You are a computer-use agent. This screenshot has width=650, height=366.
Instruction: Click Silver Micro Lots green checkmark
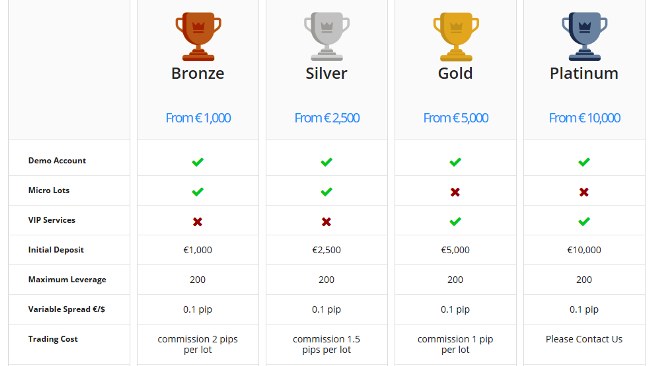(326, 191)
